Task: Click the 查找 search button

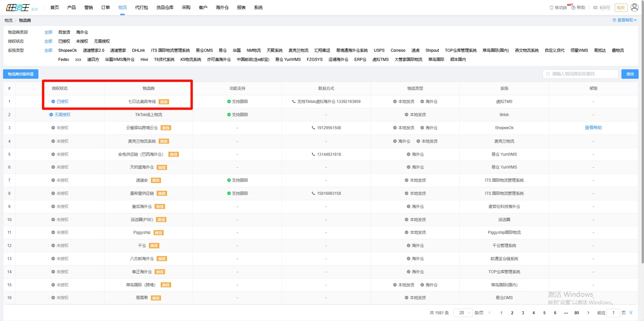Action: coord(630,74)
